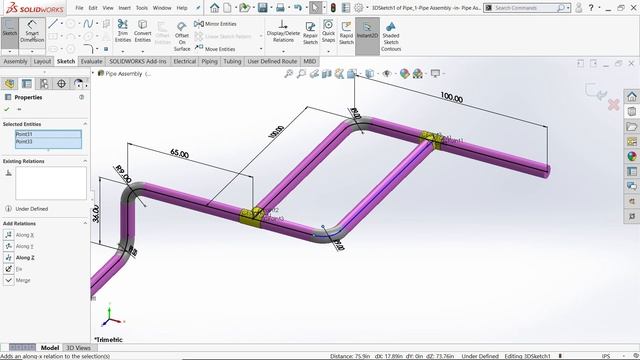Select the Spline sketch tool
The image size is (640, 360).
point(88,24)
